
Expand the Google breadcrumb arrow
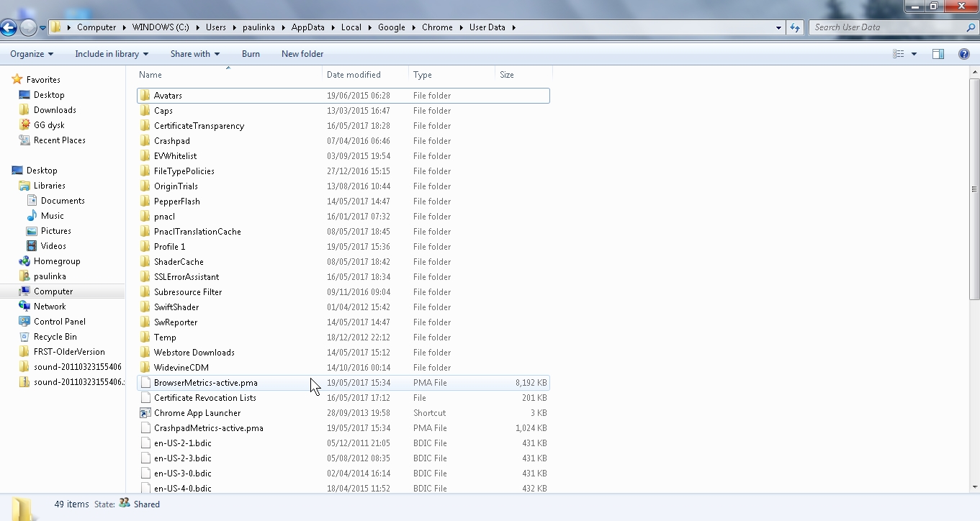[413, 27]
